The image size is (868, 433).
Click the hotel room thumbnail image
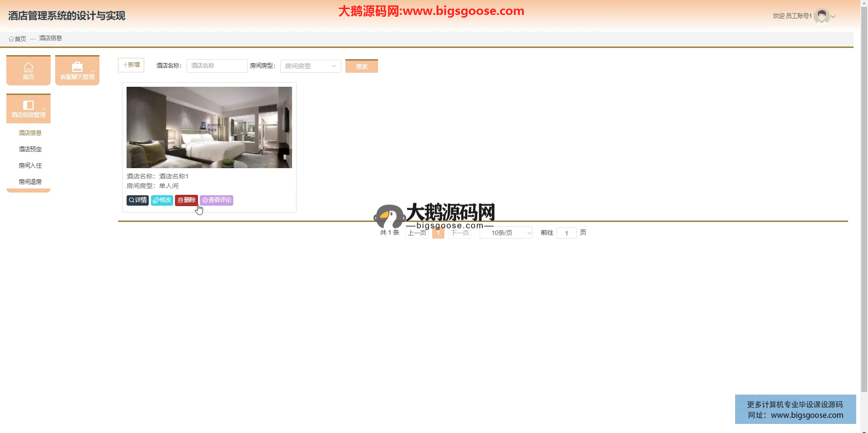coord(209,127)
